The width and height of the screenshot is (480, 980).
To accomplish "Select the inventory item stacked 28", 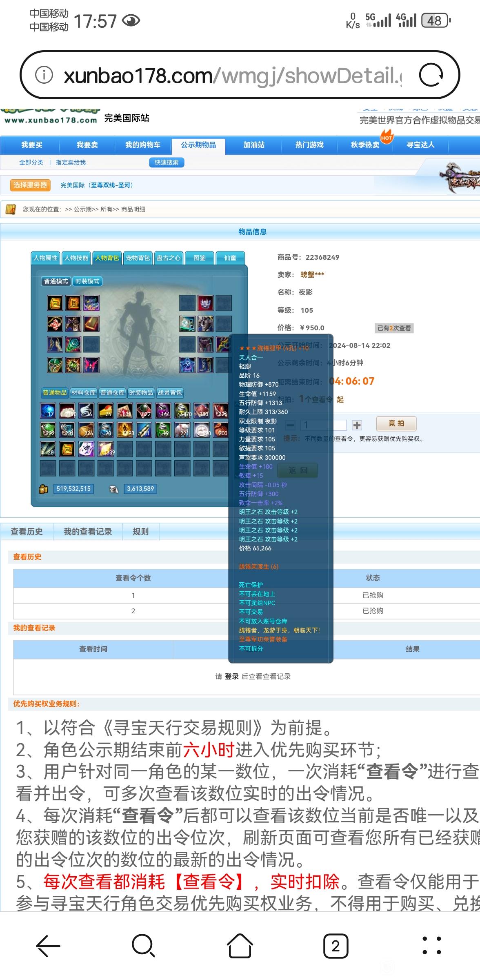I will click(x=48, y=448).
